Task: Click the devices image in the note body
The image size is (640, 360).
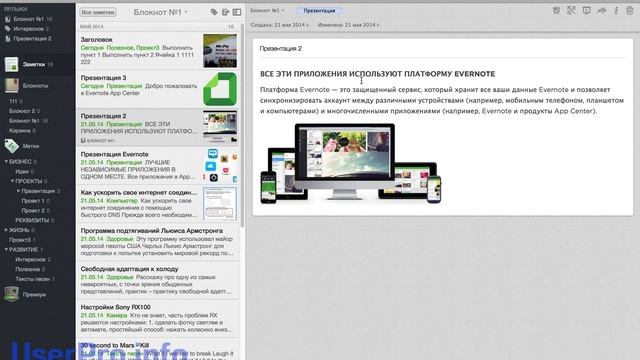Action: pyautogui.click(x=351, y=163)
